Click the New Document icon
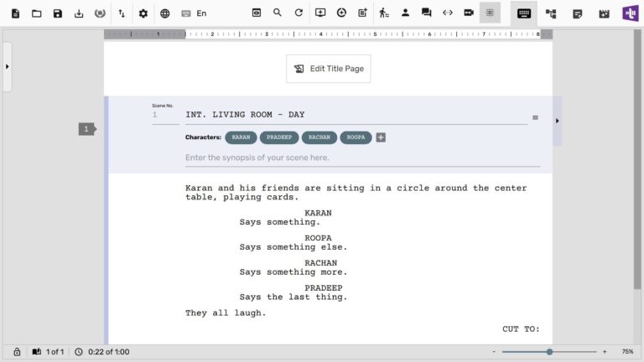Screen dimensions: 644x362 (15, 13)
